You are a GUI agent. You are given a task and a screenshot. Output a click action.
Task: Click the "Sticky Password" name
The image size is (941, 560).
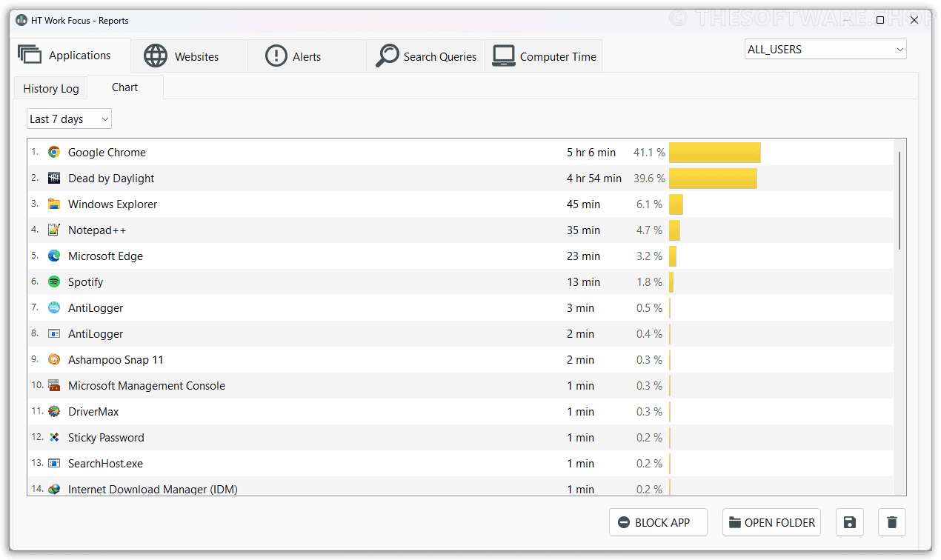point(106,438)
